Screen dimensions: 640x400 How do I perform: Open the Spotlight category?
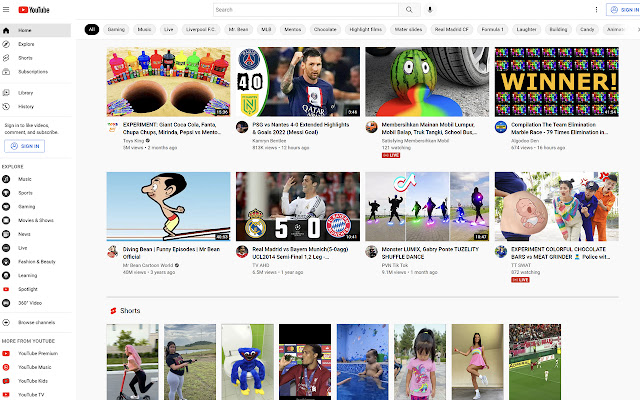(x=36, y=289)
